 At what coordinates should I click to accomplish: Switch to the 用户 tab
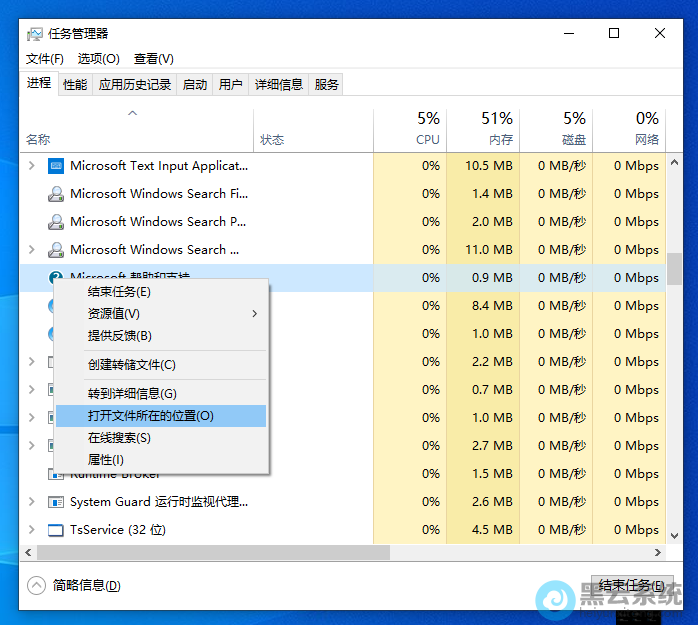click(231, 85)
